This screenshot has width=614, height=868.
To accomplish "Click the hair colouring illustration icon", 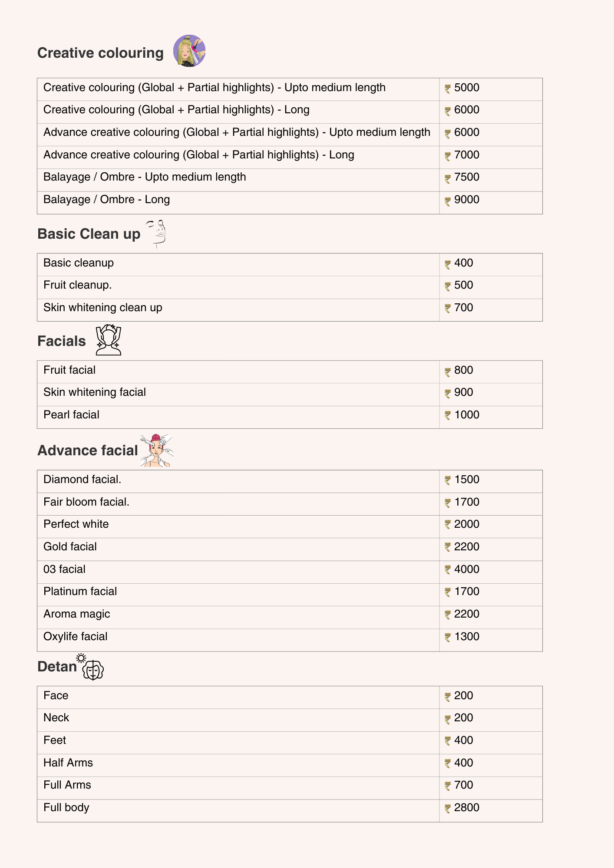I will click(189, 51).
